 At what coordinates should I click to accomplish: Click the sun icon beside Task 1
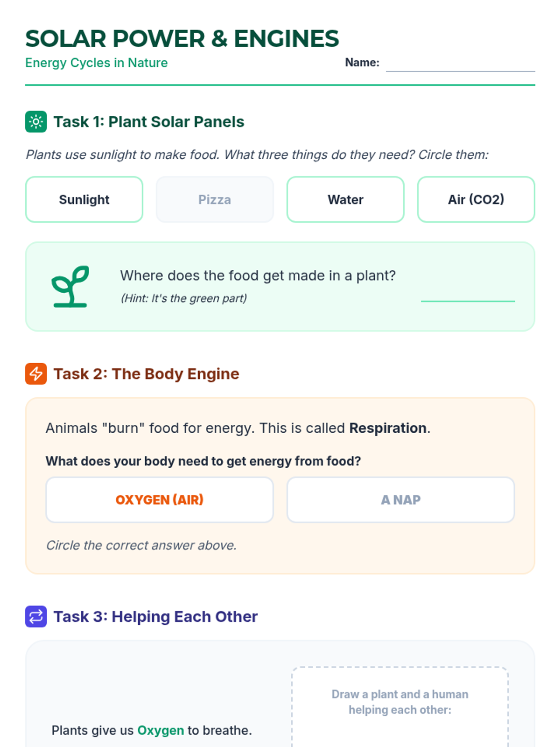coord(36,122)
